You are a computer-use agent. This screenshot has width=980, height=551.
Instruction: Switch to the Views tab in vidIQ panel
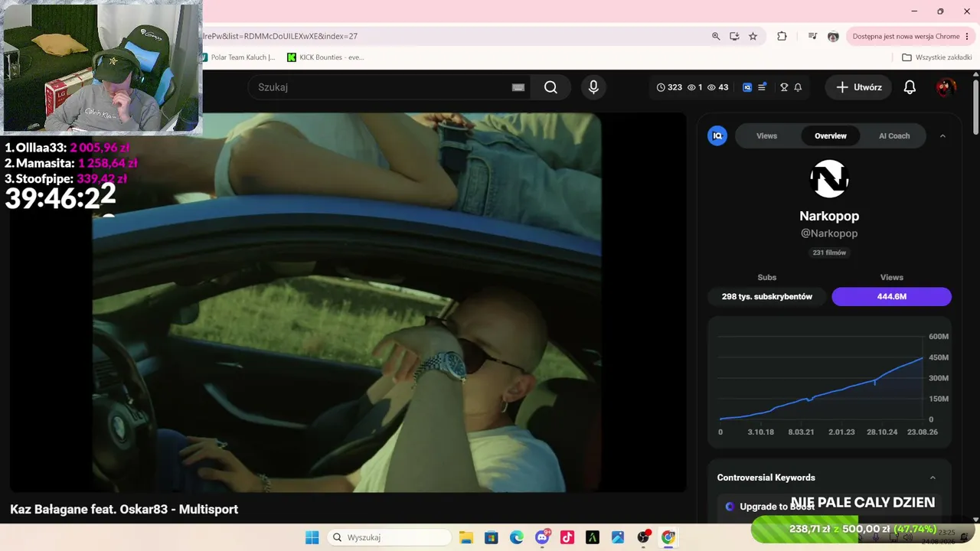pyautogui.click(x=766, y=136)
